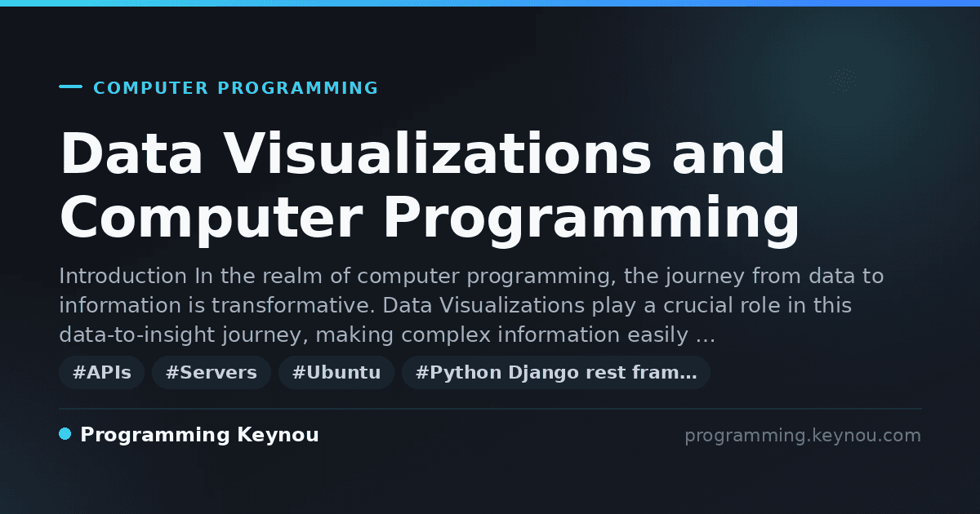Click the cyan dot beside Programming Keynou
The height and width of the screenshot is (514, 980).
[x=65, y=434]
